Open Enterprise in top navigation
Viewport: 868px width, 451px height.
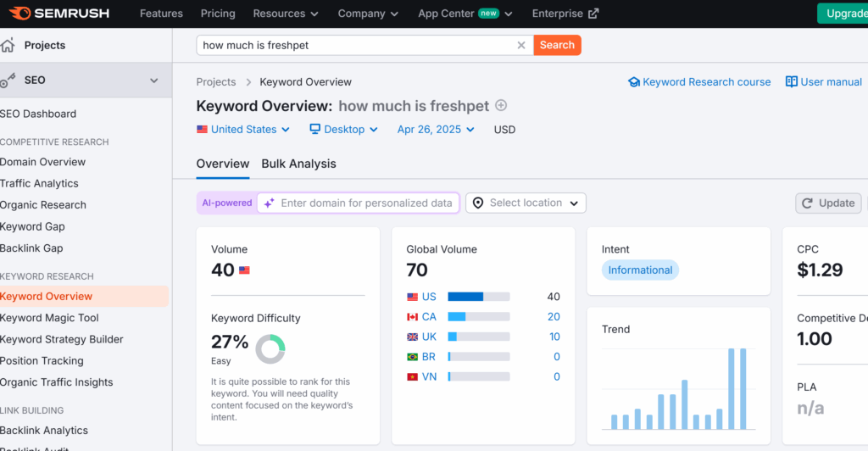[x=565, y=14]
